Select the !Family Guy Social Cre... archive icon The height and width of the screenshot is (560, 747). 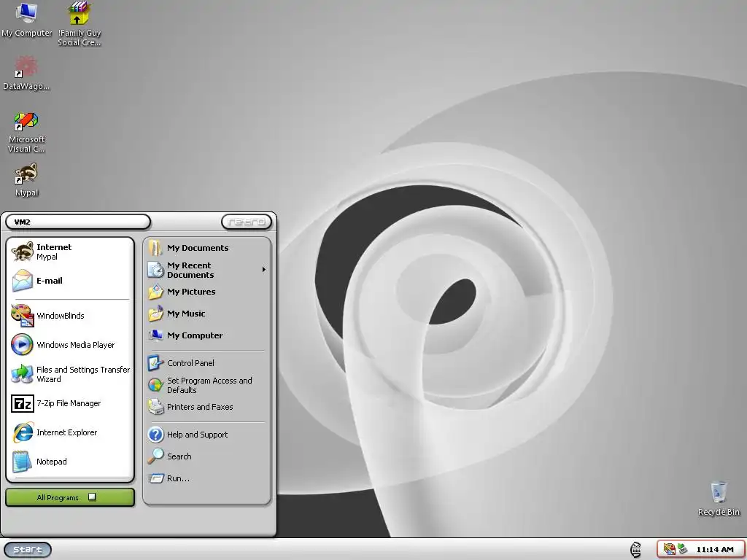pyautogui.click(x=79, y=24)
